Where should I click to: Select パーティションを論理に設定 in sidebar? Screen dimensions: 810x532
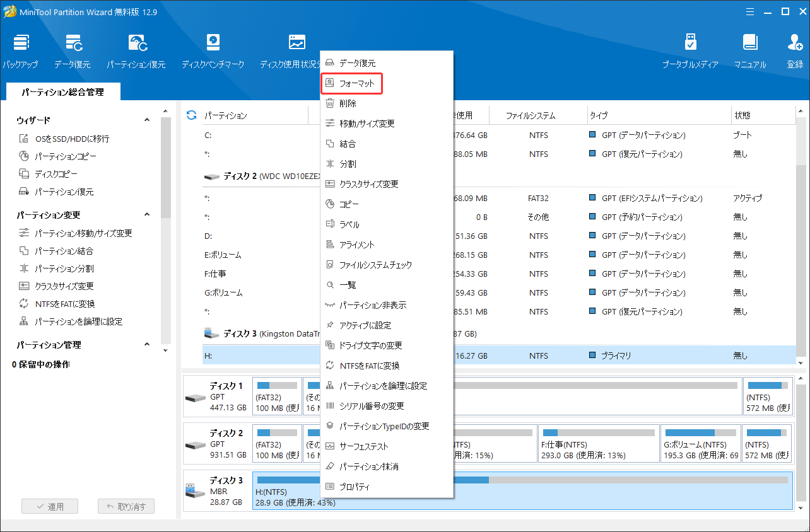pos(71,321)
